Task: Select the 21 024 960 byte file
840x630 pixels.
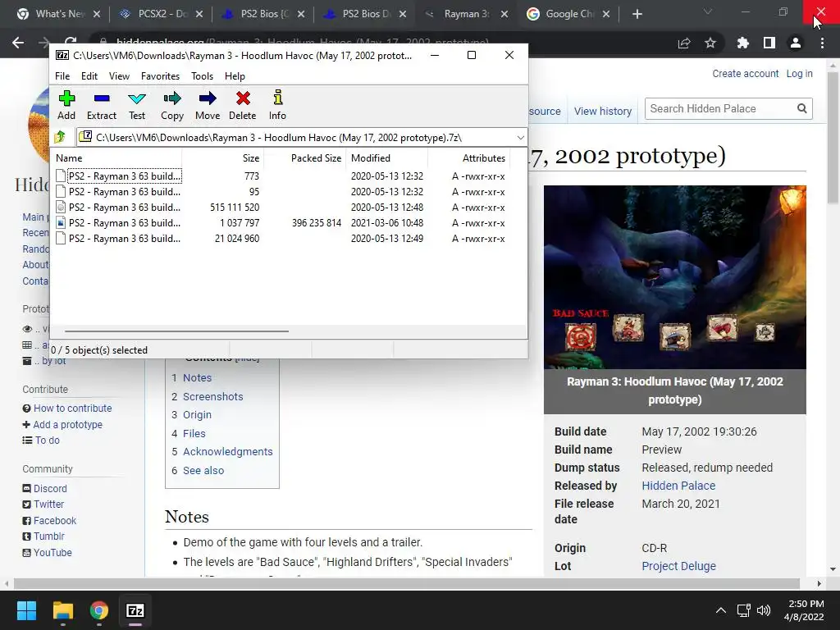Action: click(281, 239)
